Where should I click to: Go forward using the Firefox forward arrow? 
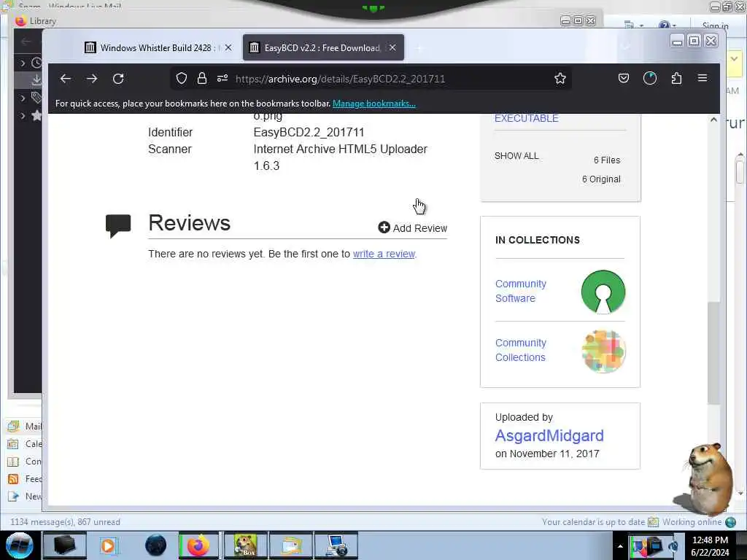click(92, 79)
